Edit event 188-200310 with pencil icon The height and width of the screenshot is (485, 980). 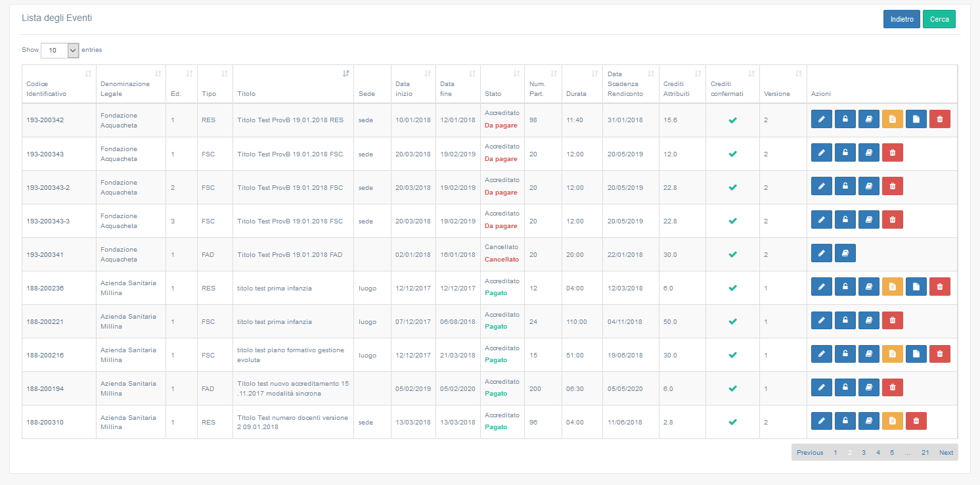coord(822,421)
